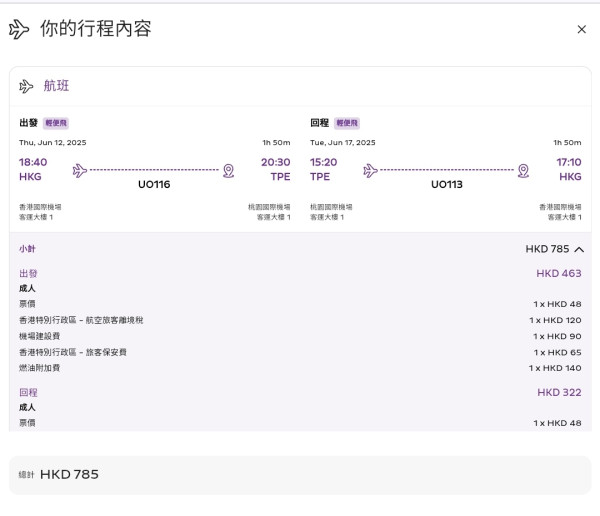The height and width of the screenshot is (516, 600).
Task: Click the outbound total HKD 463
Action: coord(559,273)
